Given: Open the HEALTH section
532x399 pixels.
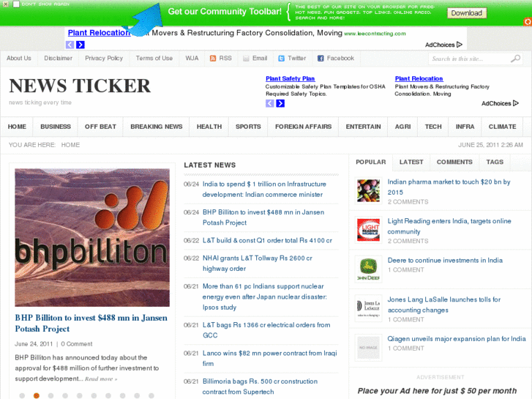Looking at the screenshot, I should pos(209,127).
